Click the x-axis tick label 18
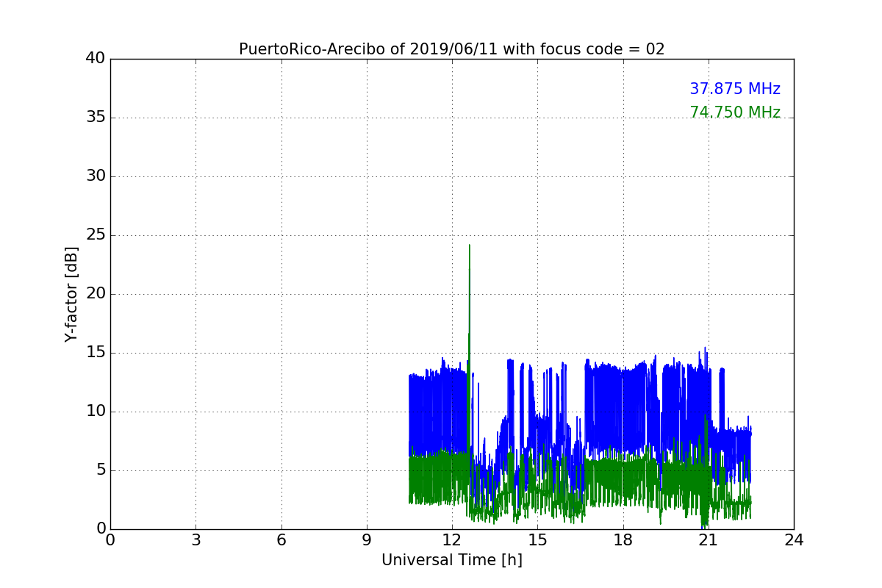882x588 pixels. tap(623, 540)
